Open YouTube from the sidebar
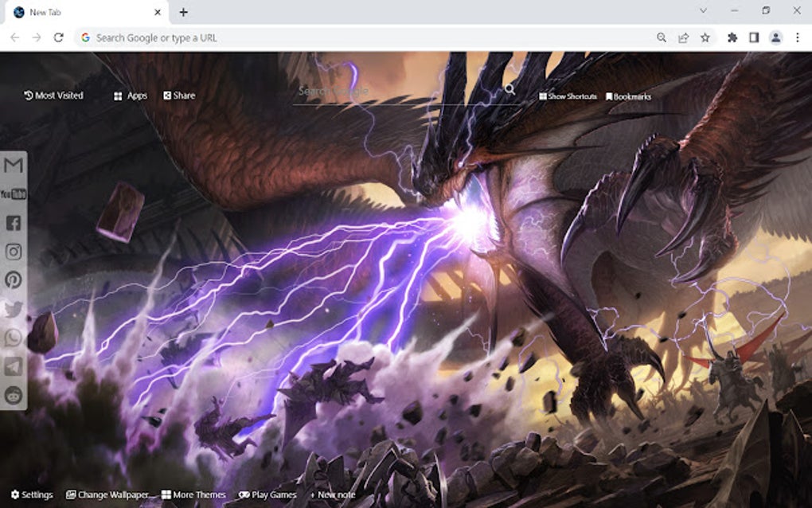This screenshot has width=812, height=508. [11, 193]
